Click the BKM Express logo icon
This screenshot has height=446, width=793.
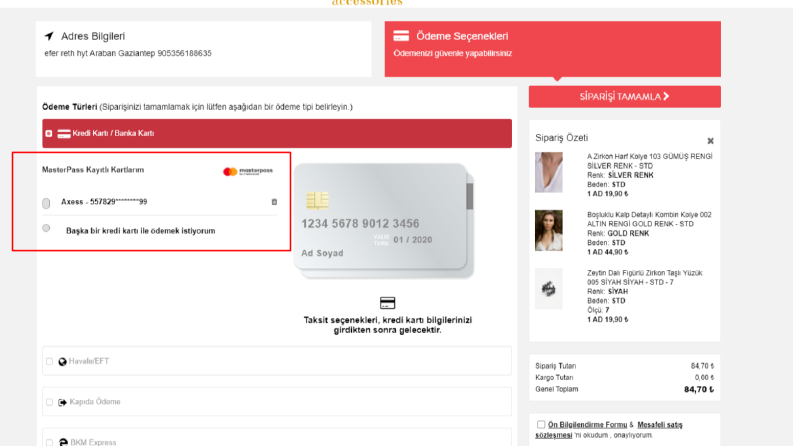click(x=63, y=442)
